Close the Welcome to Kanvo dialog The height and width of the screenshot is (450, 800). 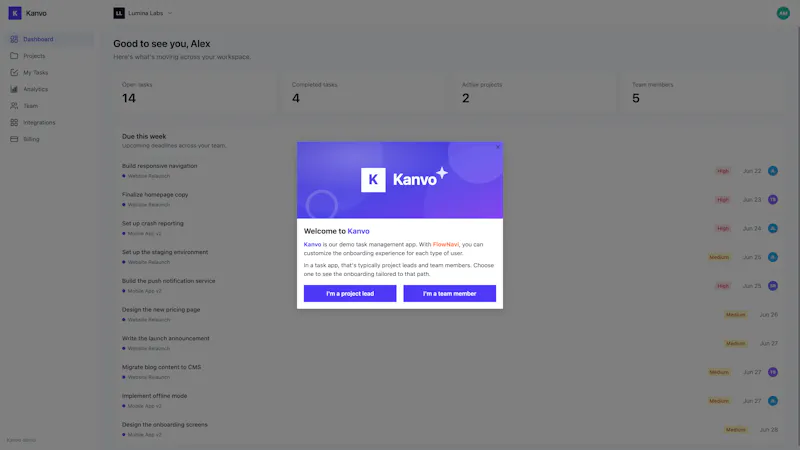click(497, 147)
